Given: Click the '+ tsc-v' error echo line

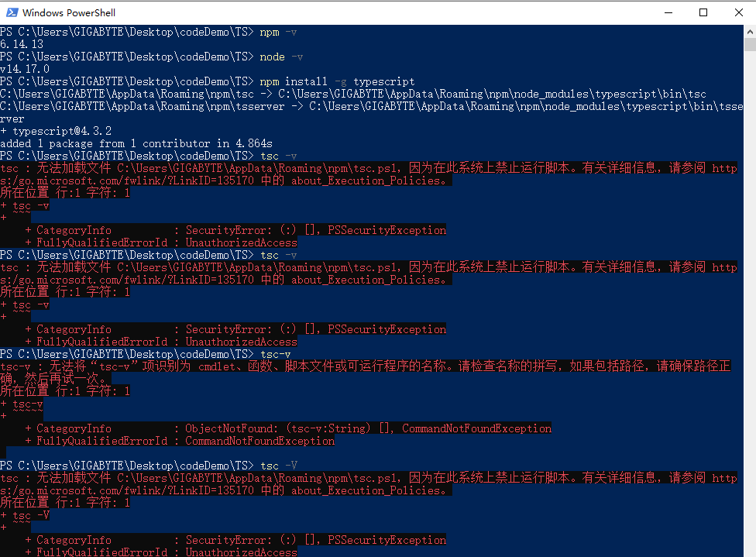Looking at the screenshot, I should tap(22, 404).
